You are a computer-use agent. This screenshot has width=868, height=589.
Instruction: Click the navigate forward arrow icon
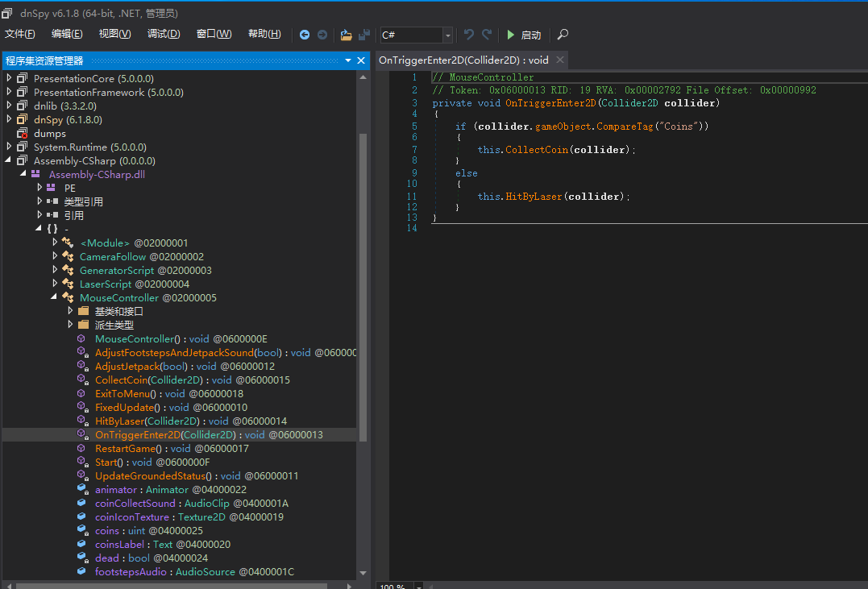pos(322,35)
